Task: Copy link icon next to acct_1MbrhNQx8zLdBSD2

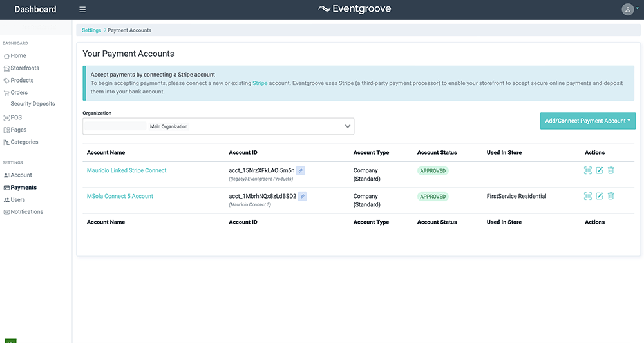Action: pos(302,197)
